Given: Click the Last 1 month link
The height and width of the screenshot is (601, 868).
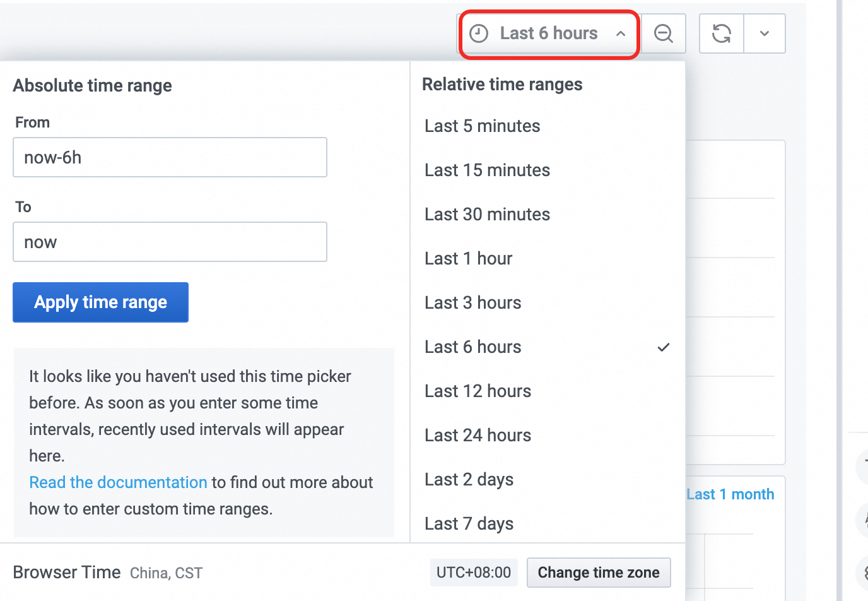Looking at the screenshot, I should [x=730, y=494].
